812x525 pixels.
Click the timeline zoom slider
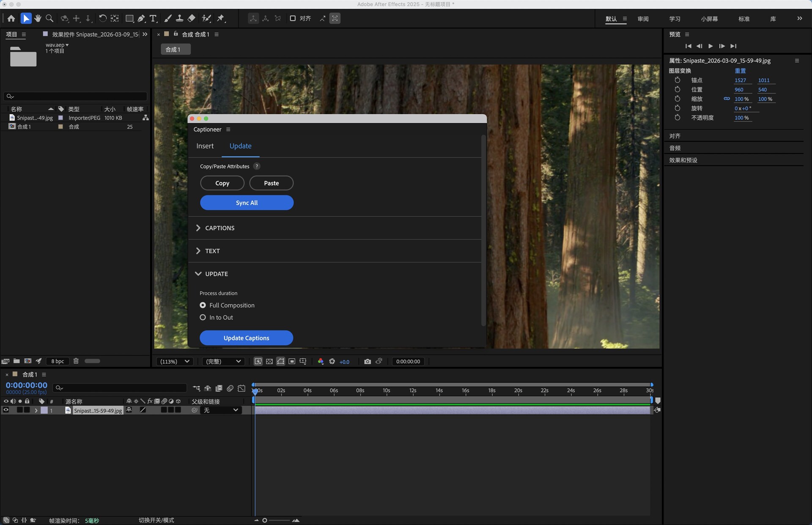(265, 520)
